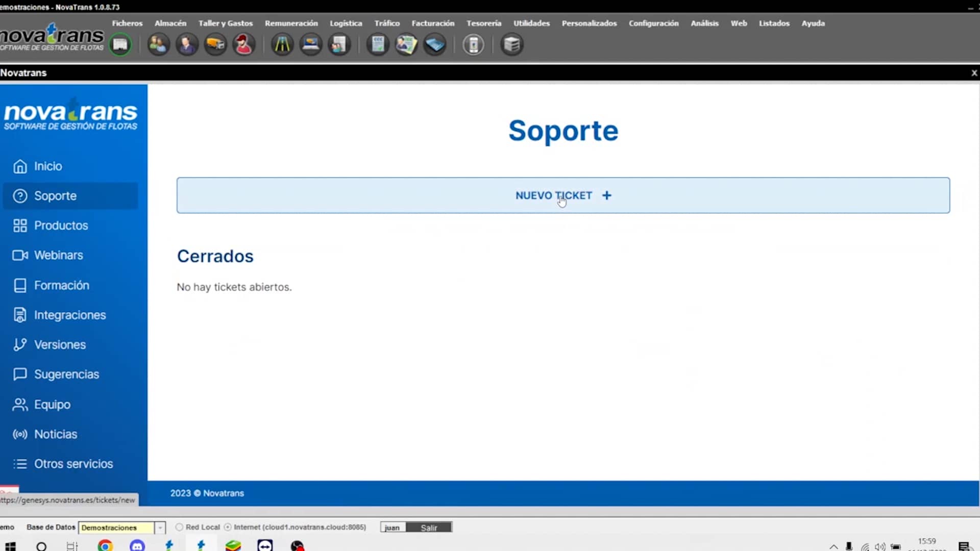Click the mobile phone toolbar icon

[473, 45]
